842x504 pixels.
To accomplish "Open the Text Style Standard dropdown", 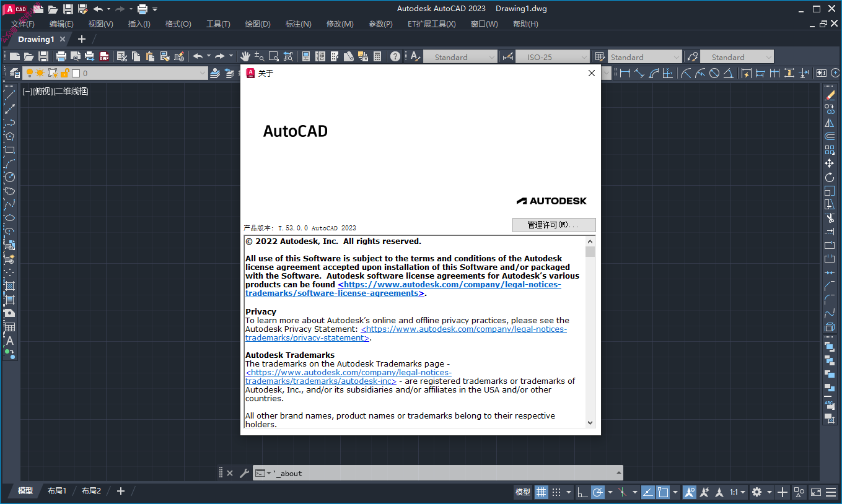I will click(460, 57).
